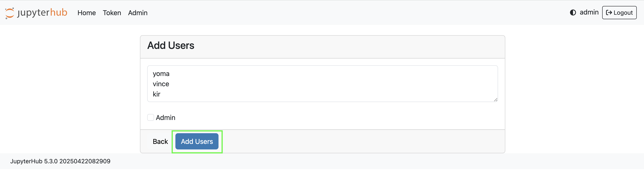Click inside the usernames text area

pyautogui.click(x=322, y=84)
